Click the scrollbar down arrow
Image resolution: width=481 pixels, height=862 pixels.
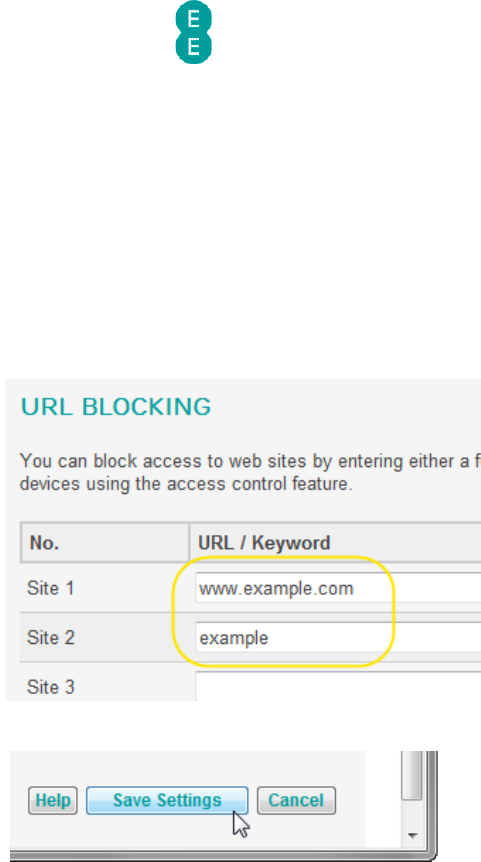point(412,836)
